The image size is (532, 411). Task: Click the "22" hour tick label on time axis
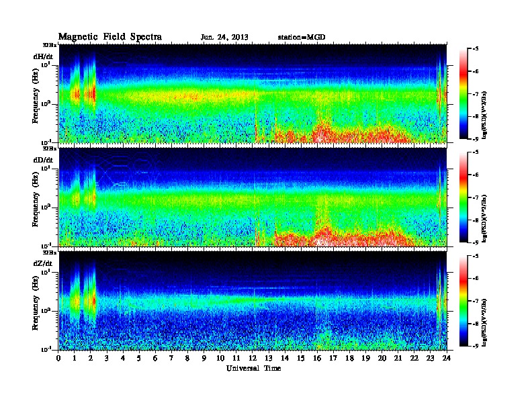414,358
